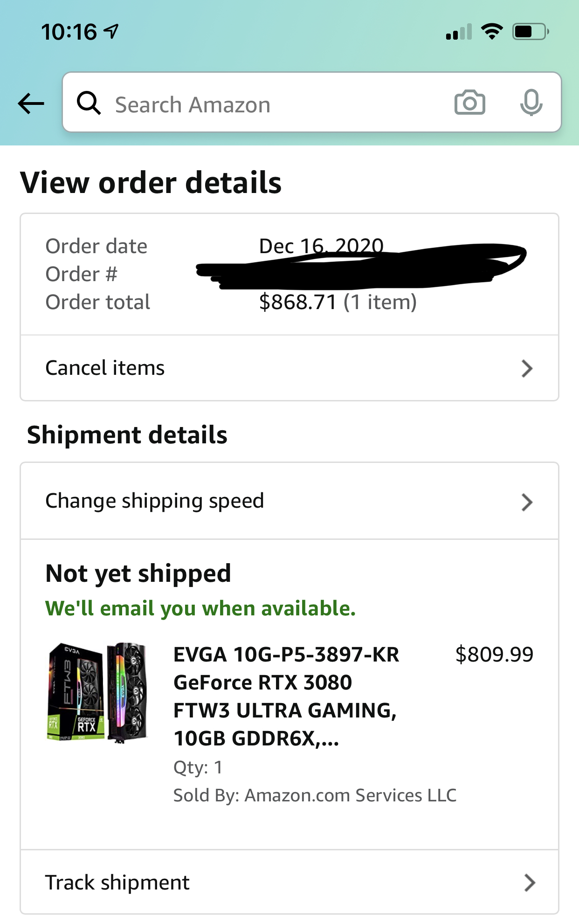The width and height of the screenshot is (579, 924).
Task: Tap the Sold By Amazon.com Services LLC text
Action: (x=315, y=795)
